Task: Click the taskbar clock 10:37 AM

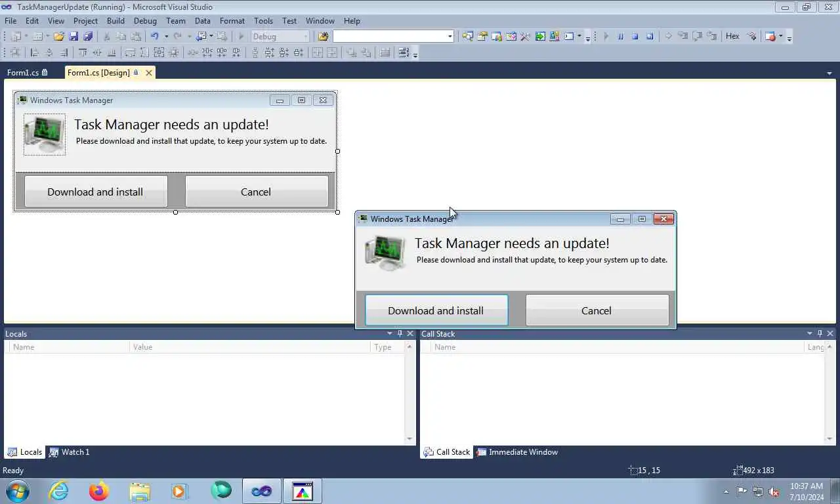Action: (807, 486)
